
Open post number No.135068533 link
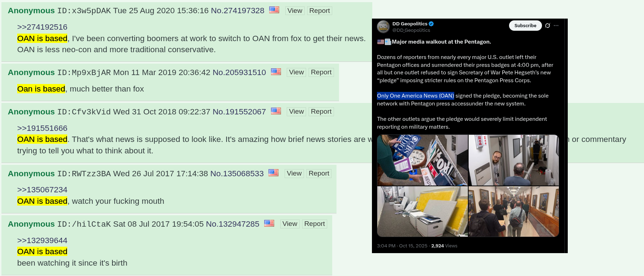coord(237,173)
